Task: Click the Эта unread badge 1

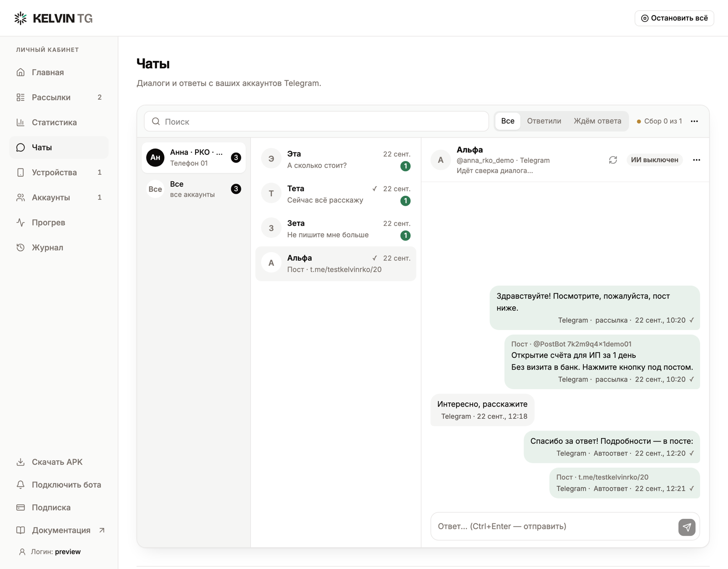Action: pos(405,166)
